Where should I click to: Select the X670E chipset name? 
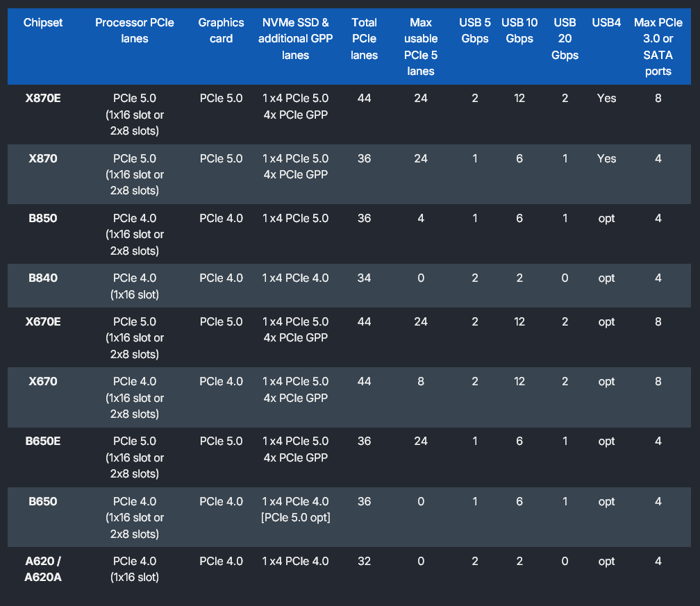pyautogui.click(x=43, y=322)
